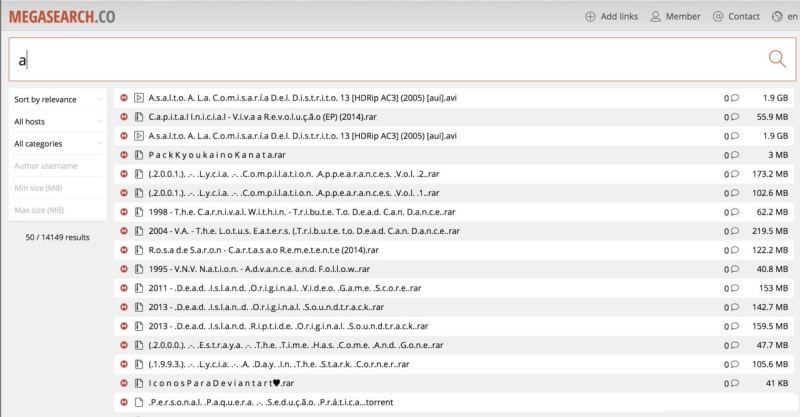
Task: Open Sort by relevance dropdown
Action: (58, 100)
